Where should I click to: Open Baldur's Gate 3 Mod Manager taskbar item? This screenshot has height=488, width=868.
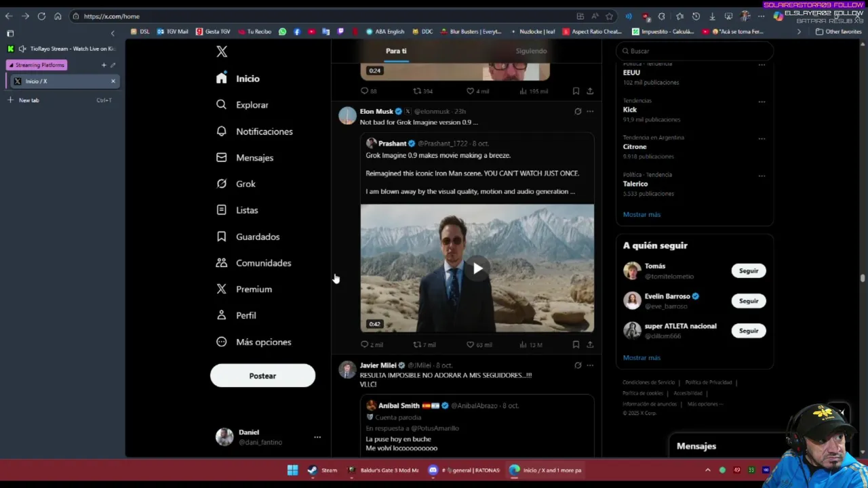383,470
